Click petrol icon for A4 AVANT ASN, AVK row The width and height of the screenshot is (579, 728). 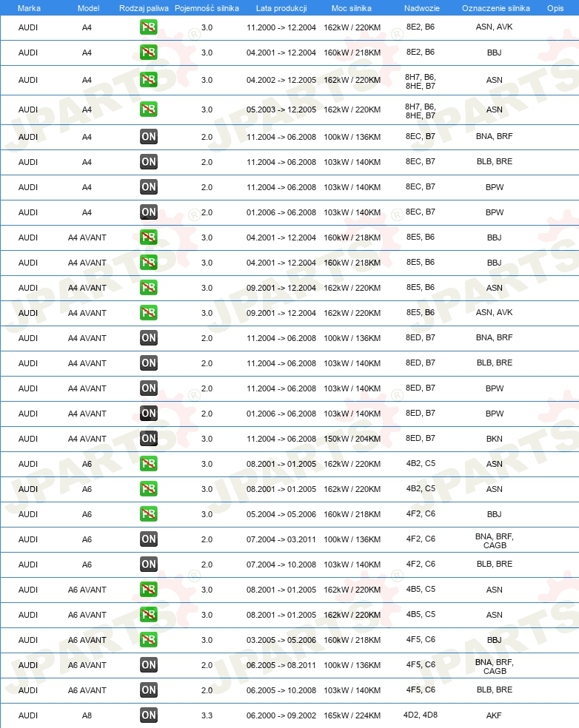[149, 313]
